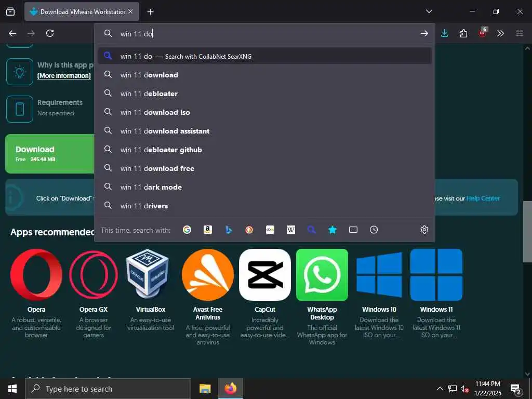Open the Avast Free Antivirus icon
The width and height of the screenshot is (532, 399).
(x=208, y=275)
